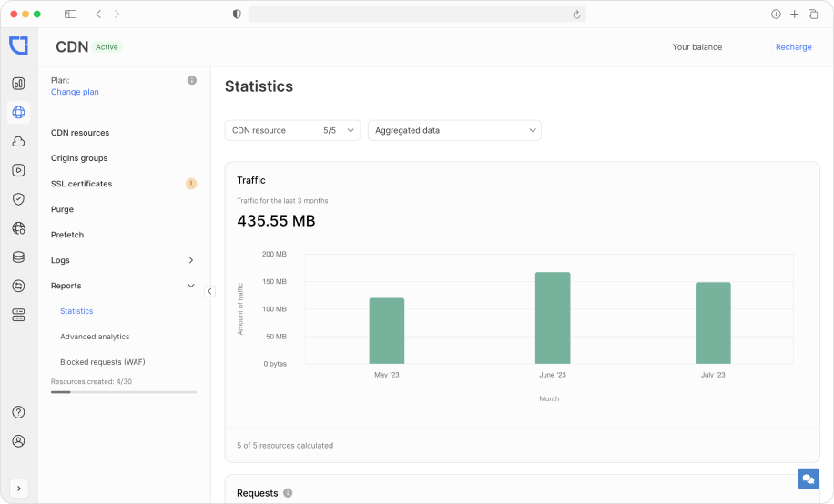Viewport: 834px width, 504px height.
Task: Open the Streaming play sidebar icon
Action: pyautogui.click(x=18, y=170)
